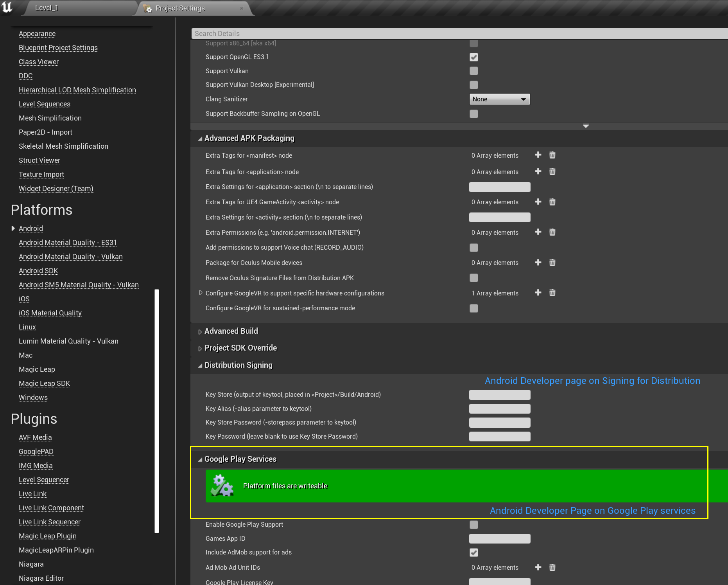Add an Extra Permissions array element

[538, 232]
